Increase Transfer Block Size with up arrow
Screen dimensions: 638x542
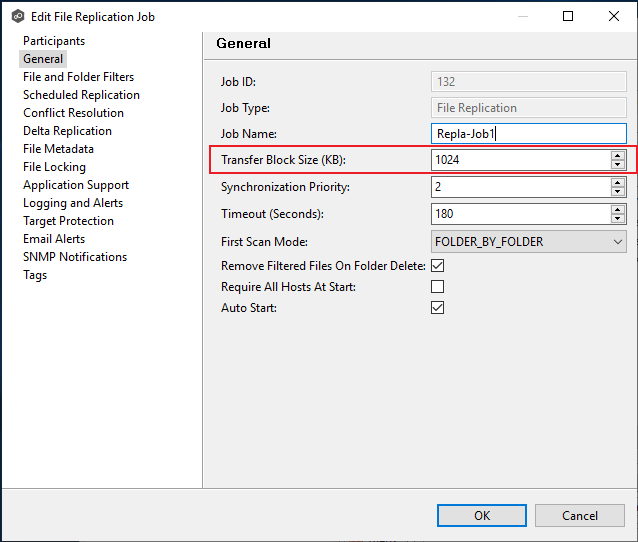(x=618, y=155)
